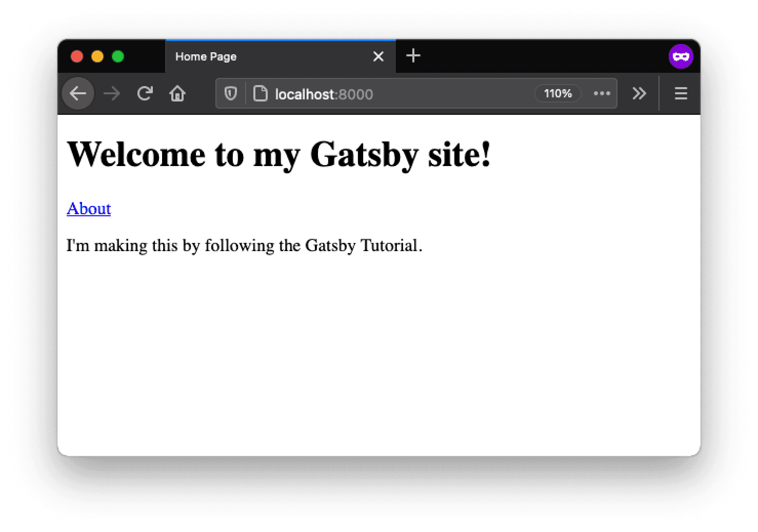
Task: Reset the 110% zoom level badge
Action: pyautogui.click(x=557, y=94)
